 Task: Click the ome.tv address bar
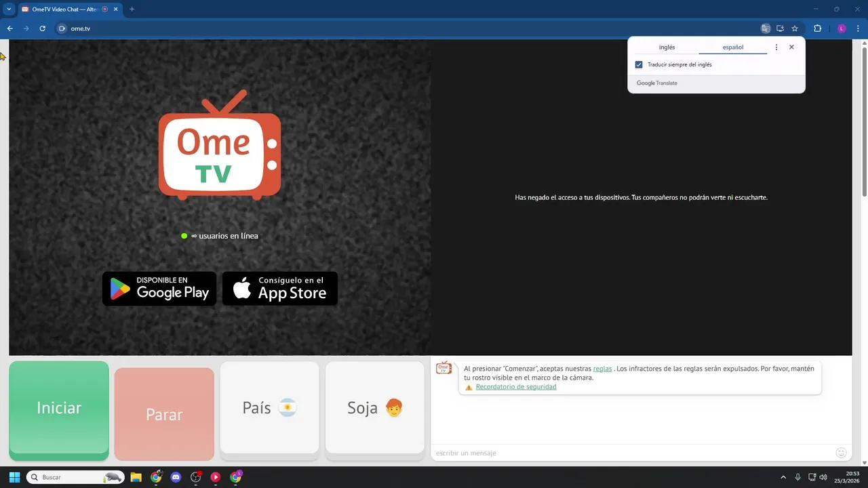(407, 28)
